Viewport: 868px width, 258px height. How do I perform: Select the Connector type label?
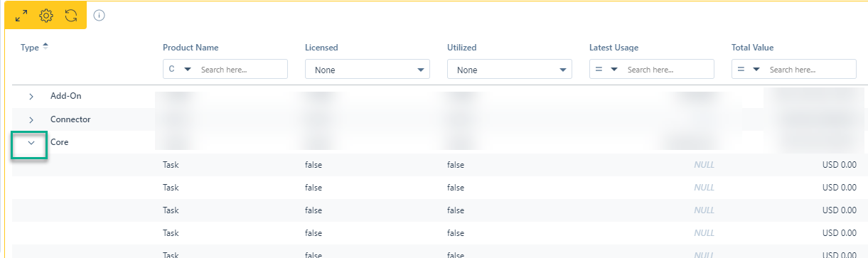pos(70,119)
